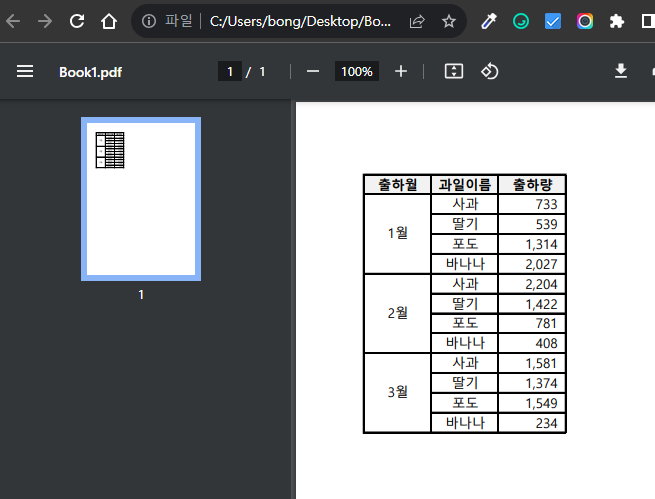Click the file path URL in address bar

click(x=300, y=21)
